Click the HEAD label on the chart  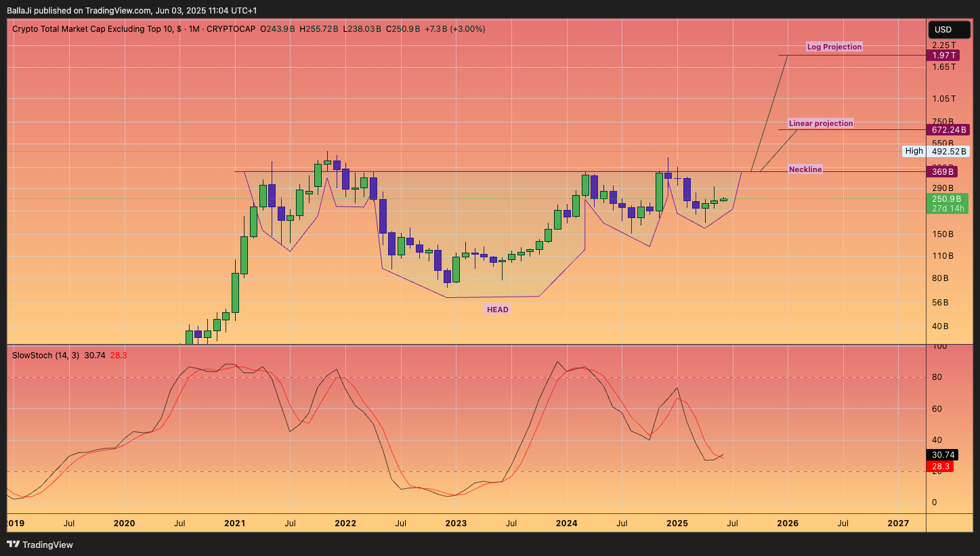497,309
